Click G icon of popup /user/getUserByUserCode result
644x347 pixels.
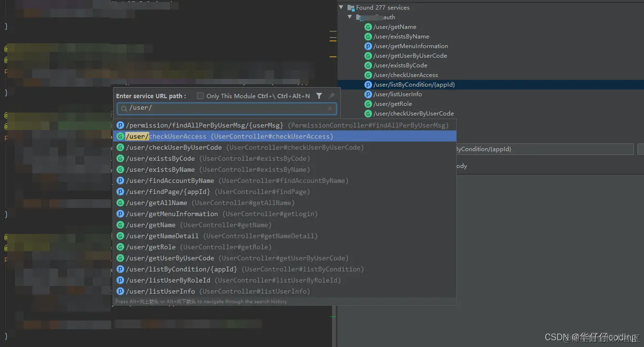121,258
